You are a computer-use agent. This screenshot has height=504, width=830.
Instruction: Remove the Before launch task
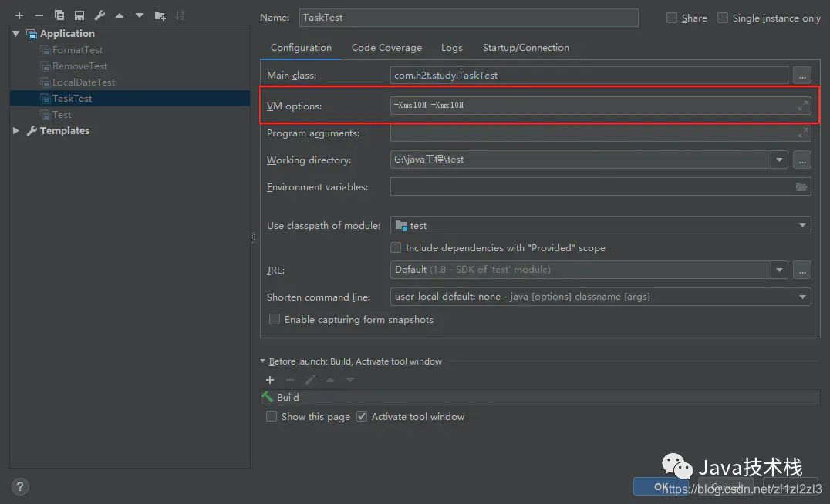[290, 380]
